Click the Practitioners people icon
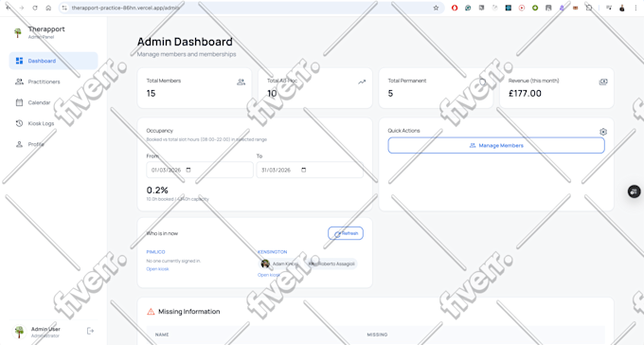 [x=19, y=82]
